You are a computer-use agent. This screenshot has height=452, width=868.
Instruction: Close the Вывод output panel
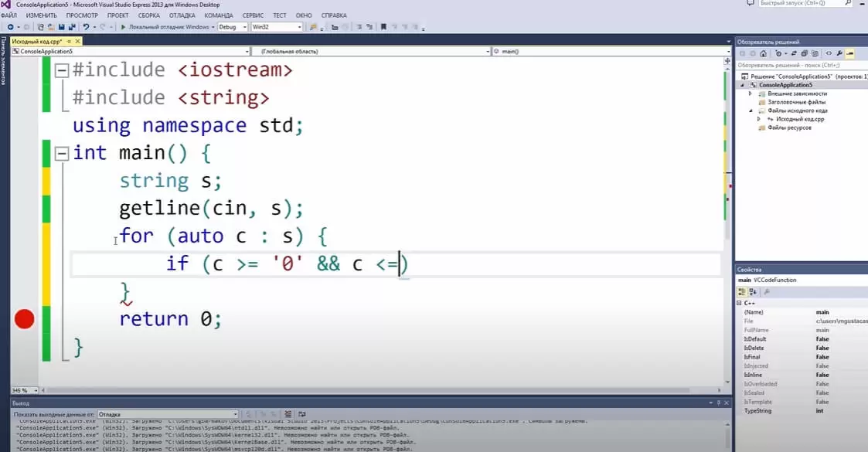tap(727, 403)
